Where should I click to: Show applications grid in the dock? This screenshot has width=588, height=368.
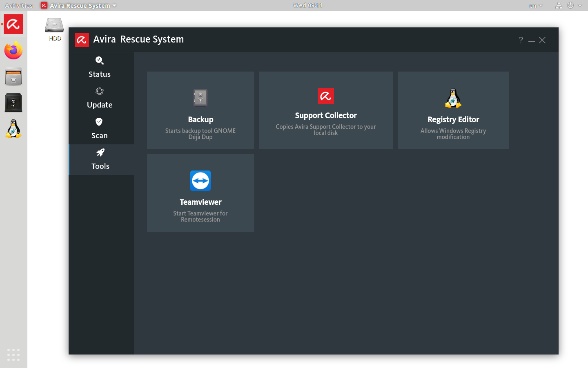point(13,355)
